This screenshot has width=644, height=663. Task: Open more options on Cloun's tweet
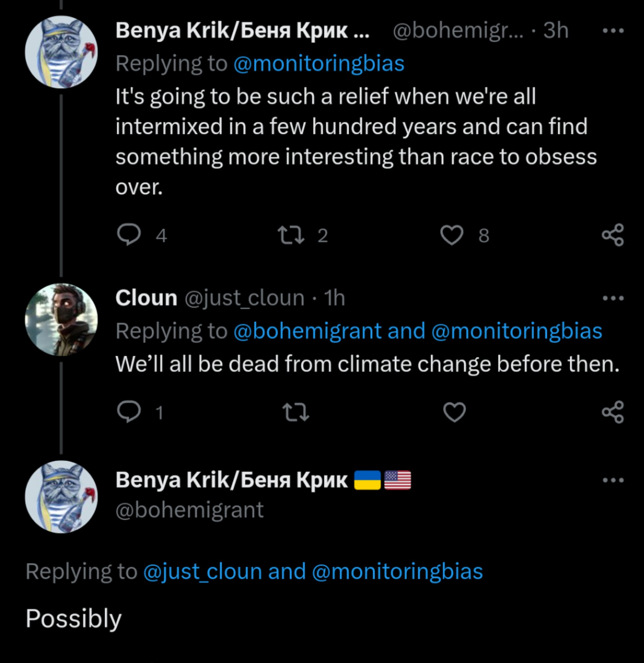tap(614, 298)
